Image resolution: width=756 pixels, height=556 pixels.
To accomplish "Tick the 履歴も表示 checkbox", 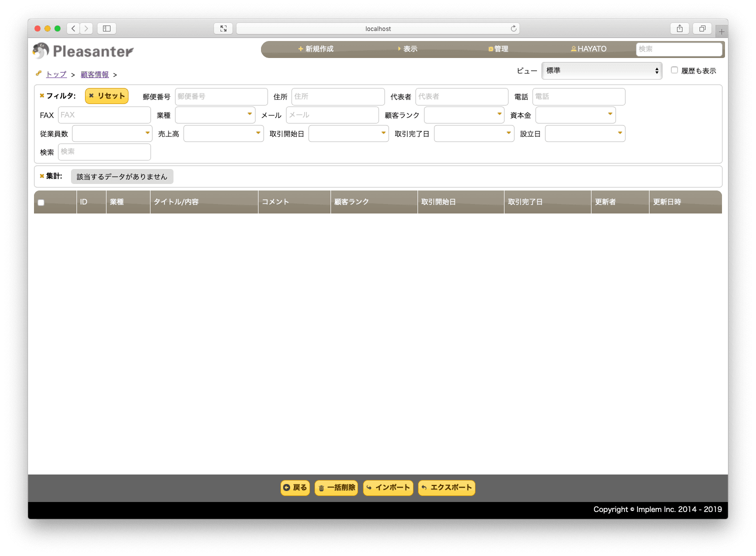I will (x=674, y=70).
